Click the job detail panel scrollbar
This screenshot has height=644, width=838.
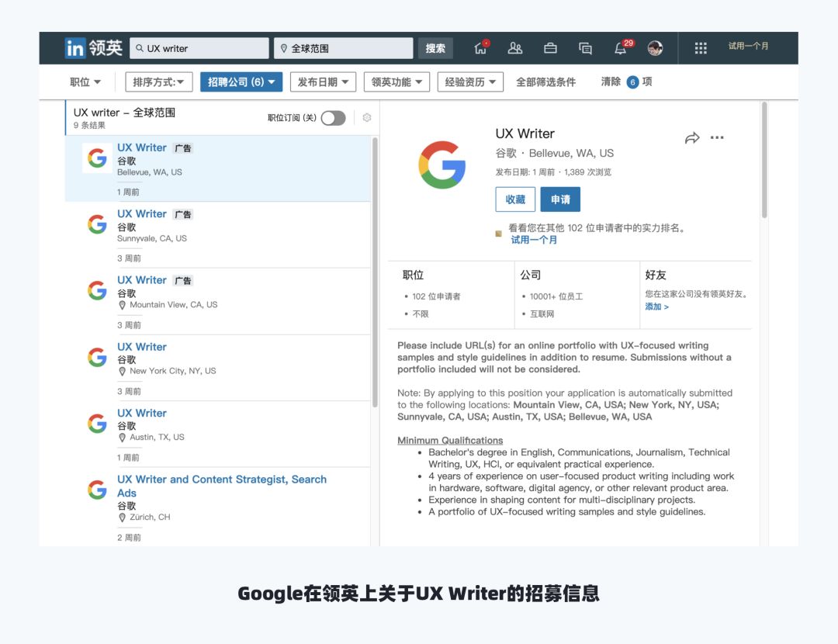tap(764, 160)
